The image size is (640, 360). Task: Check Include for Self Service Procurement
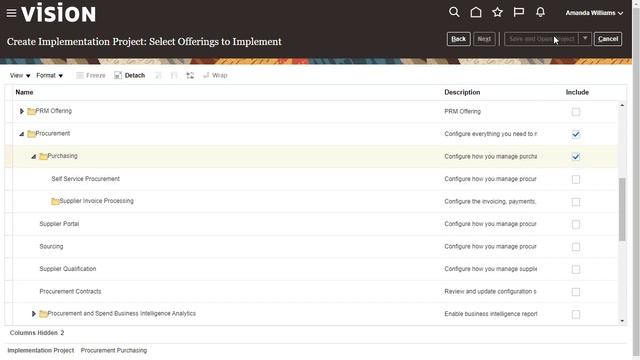(x=576, y=179)
